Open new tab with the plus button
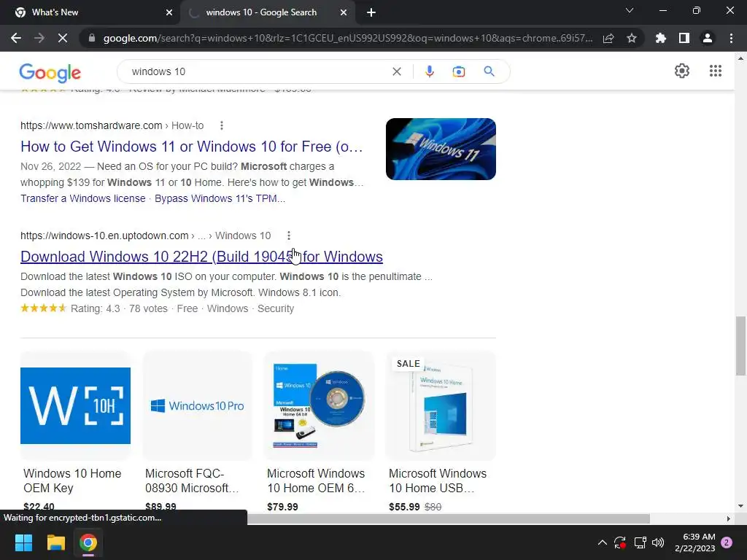Image resolution: width=747 pixels, height=560 pixels. (x=371, y=12)
